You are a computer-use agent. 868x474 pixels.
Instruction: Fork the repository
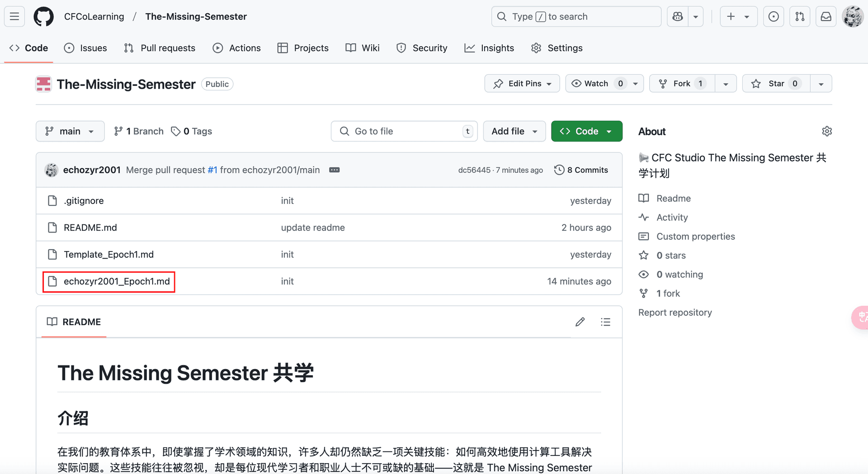tap(681, 84)
